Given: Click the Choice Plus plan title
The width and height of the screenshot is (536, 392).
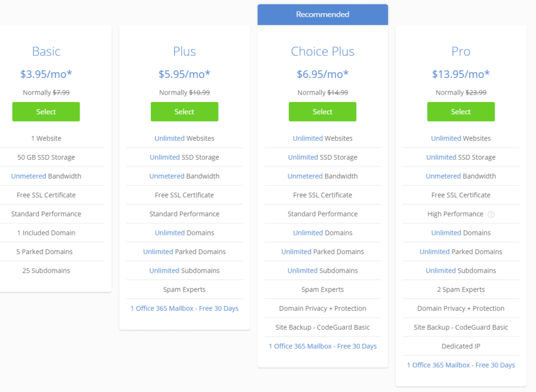Looking at the screenshot, I should 322,51.
